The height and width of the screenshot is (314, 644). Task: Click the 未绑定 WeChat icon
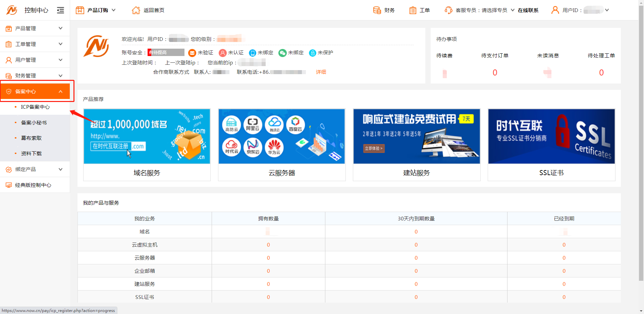[x=282, y=53]
